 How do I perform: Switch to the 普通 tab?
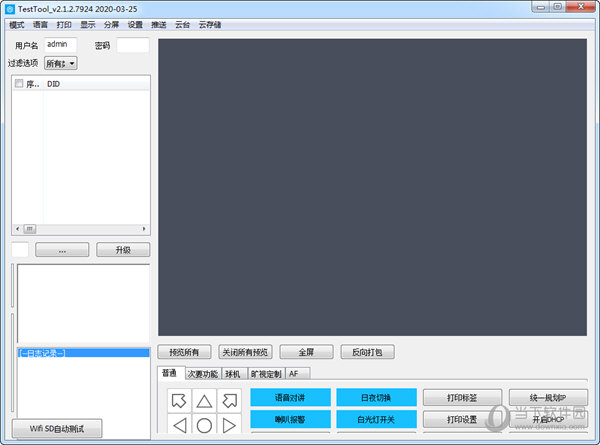tap(171, 373)
